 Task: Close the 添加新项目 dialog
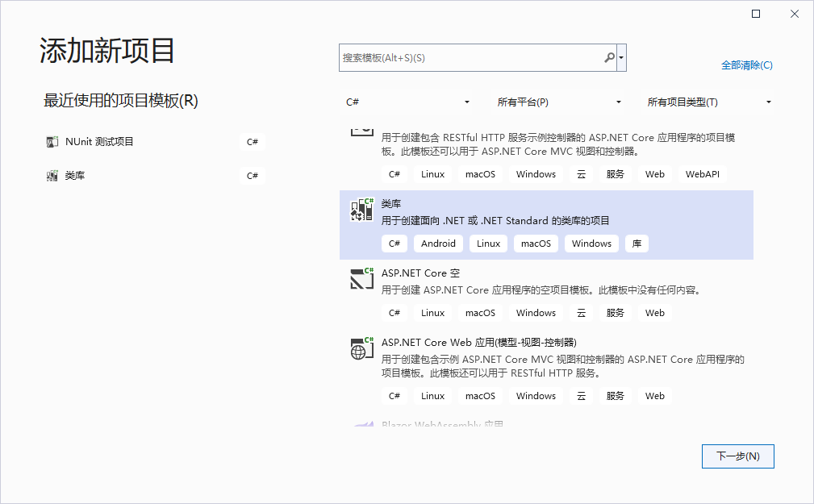point(795,14)
